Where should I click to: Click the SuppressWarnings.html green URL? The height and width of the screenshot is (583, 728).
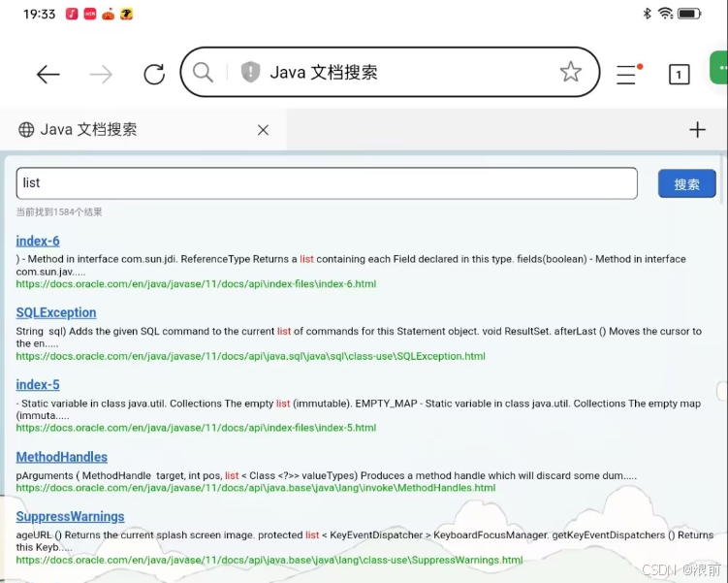[x=269, y=561]
